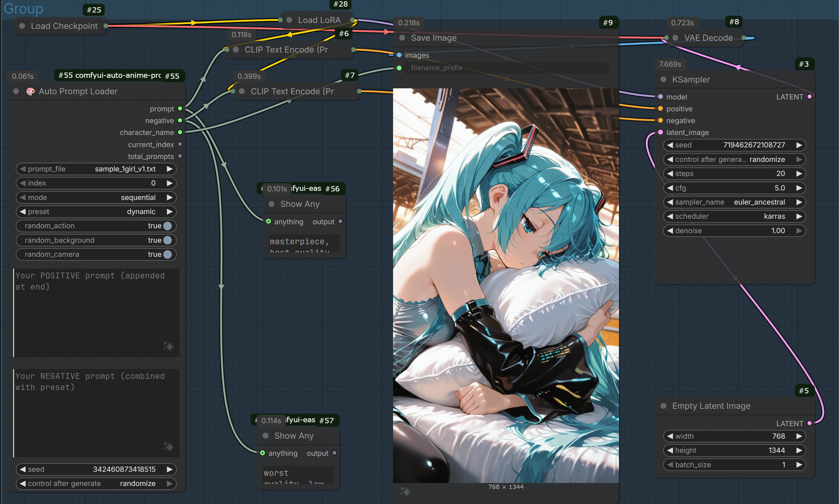Collapse the Load Checkpoint node dot
Viewport: 839px width, 504px height.
click(22, 26)
